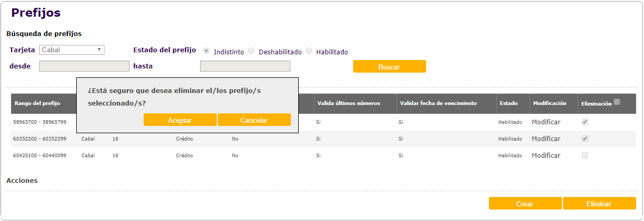Focus the hasta text field

click(x=245, y=66)
